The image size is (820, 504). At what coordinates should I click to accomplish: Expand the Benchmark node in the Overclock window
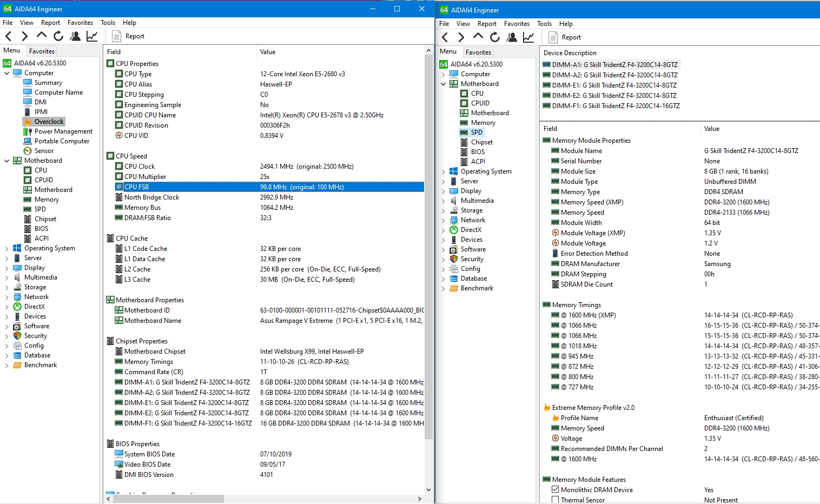coord(6,365)
